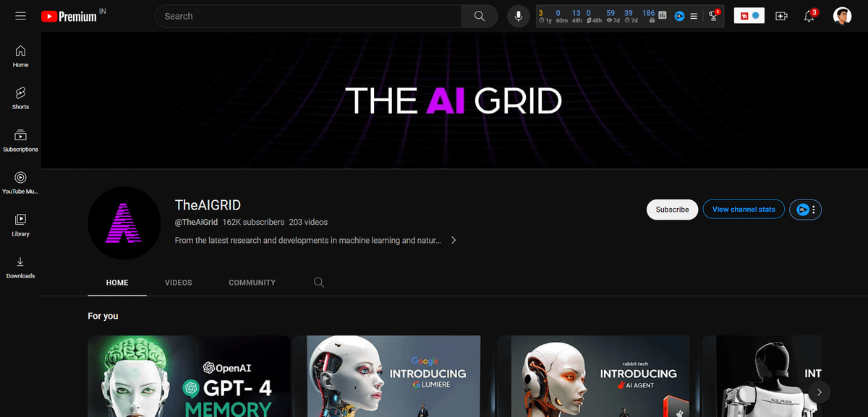The image size is (868, 417).
Task: Open Subscriptions from the sidebar
Action: click(20, 140)
